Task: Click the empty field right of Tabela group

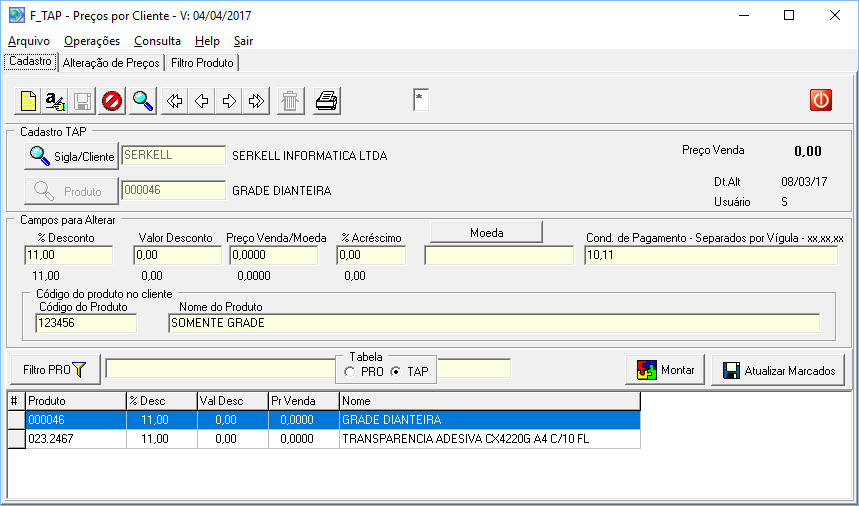Action: 474,369
